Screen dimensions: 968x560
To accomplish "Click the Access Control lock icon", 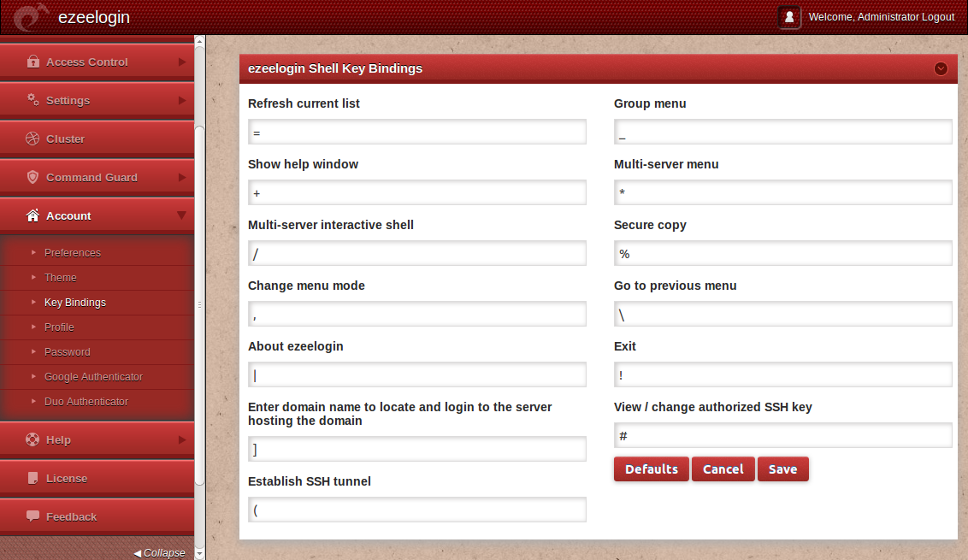I will (32, 61).
